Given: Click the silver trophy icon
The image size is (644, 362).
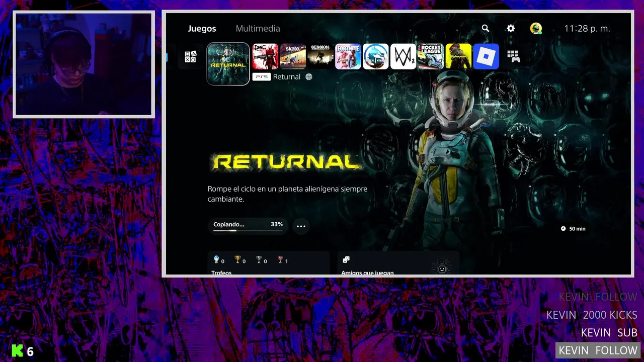Looking at the screenshot, I should pos(259,259).
